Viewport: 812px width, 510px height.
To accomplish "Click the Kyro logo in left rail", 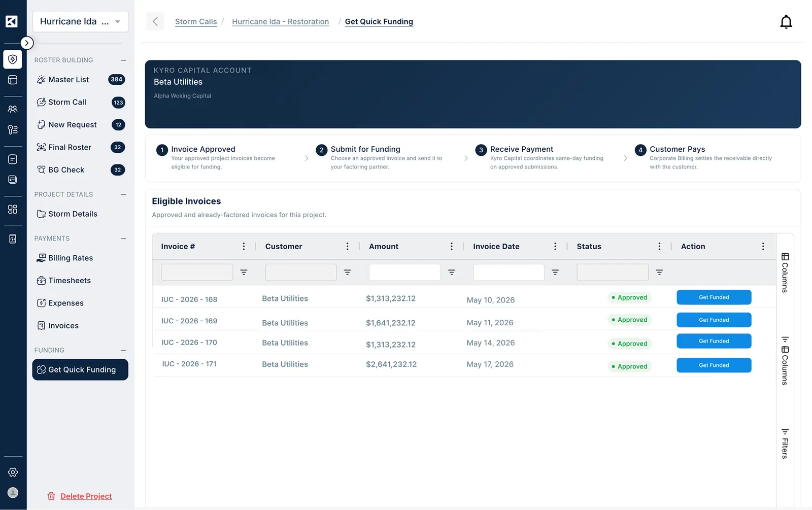I will (x=12, y=21).
